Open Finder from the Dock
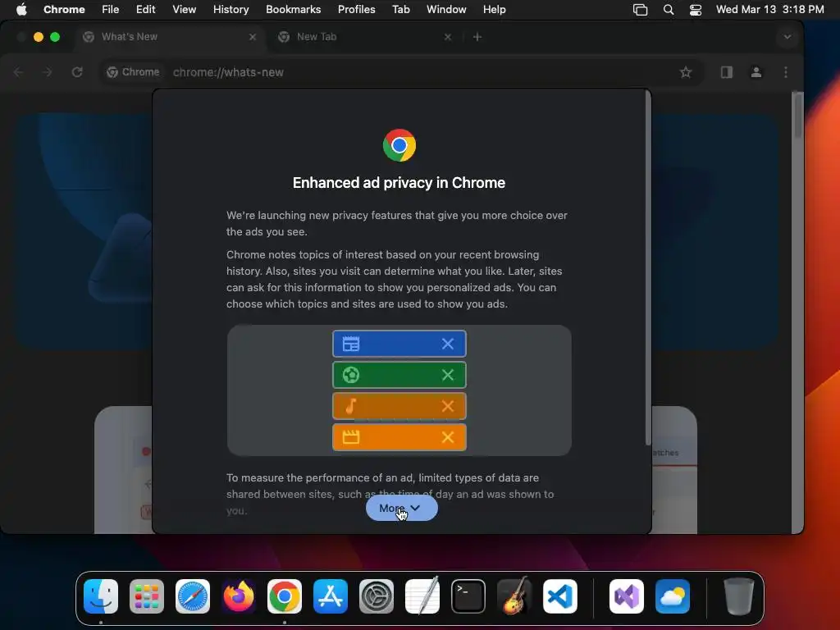 click(101, 596)
